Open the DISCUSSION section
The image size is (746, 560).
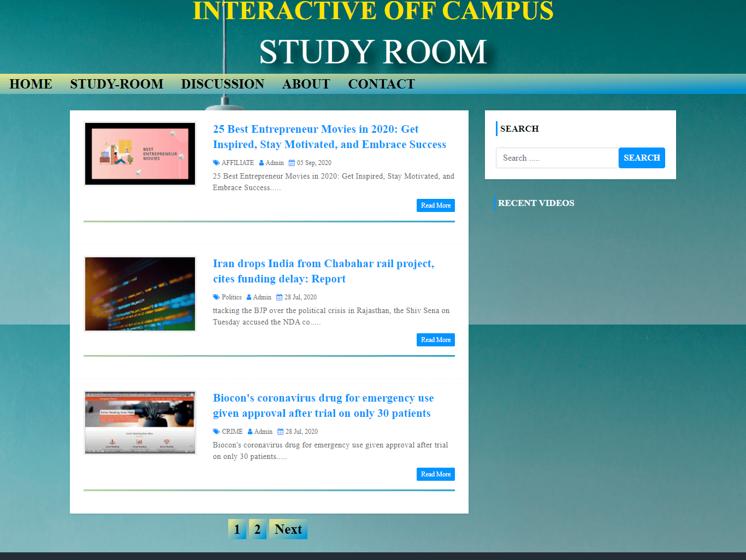[x=223, y=84]
